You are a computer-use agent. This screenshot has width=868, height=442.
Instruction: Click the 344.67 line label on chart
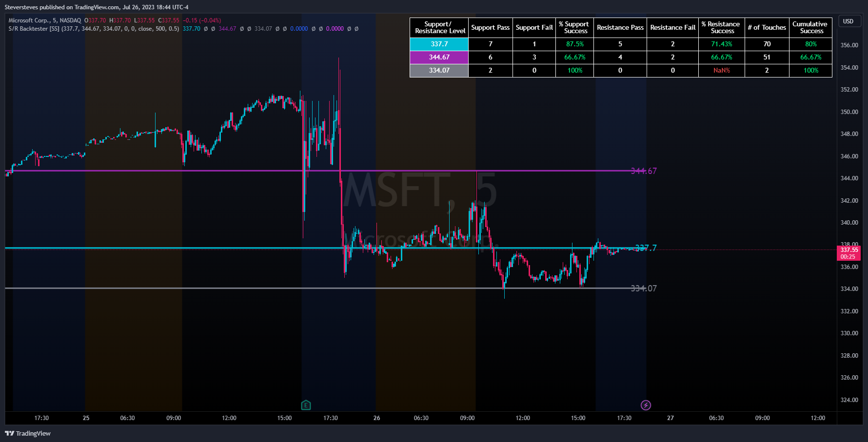pyautogui.click(x=644, y=171)
